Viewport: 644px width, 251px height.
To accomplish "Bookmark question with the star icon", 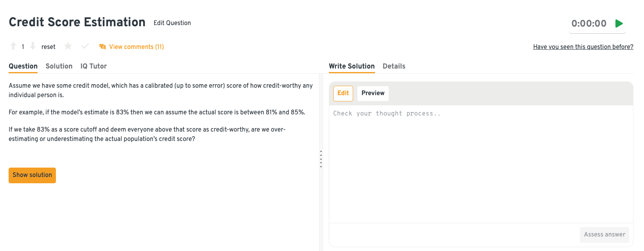I will click(68, 47).
